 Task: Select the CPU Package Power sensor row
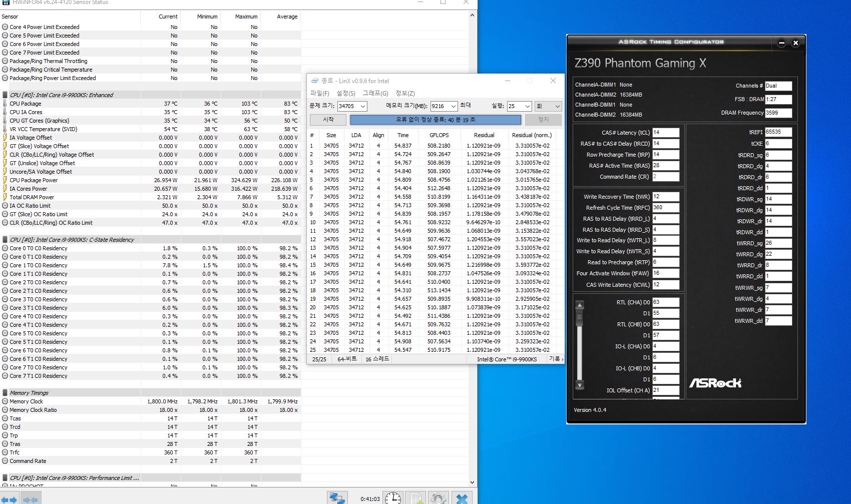click(34, 180)
